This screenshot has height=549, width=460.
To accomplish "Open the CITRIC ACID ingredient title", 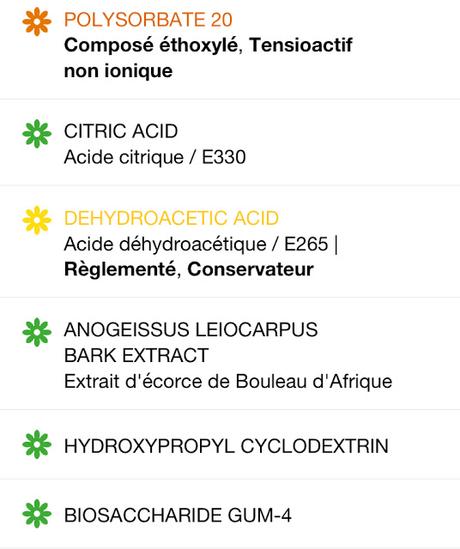I will tap(121, 131).
